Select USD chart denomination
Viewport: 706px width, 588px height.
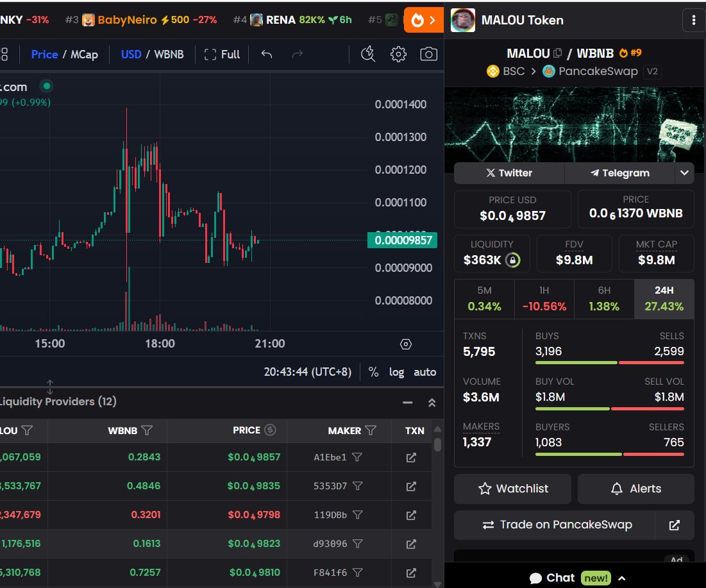point(131,55)
